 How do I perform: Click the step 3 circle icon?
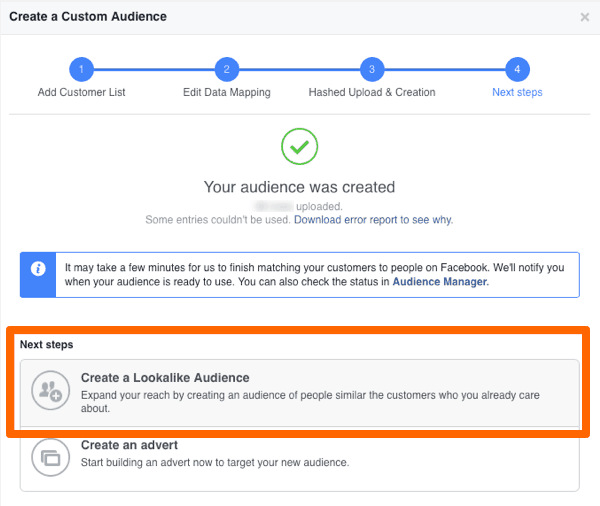[372, 69]
